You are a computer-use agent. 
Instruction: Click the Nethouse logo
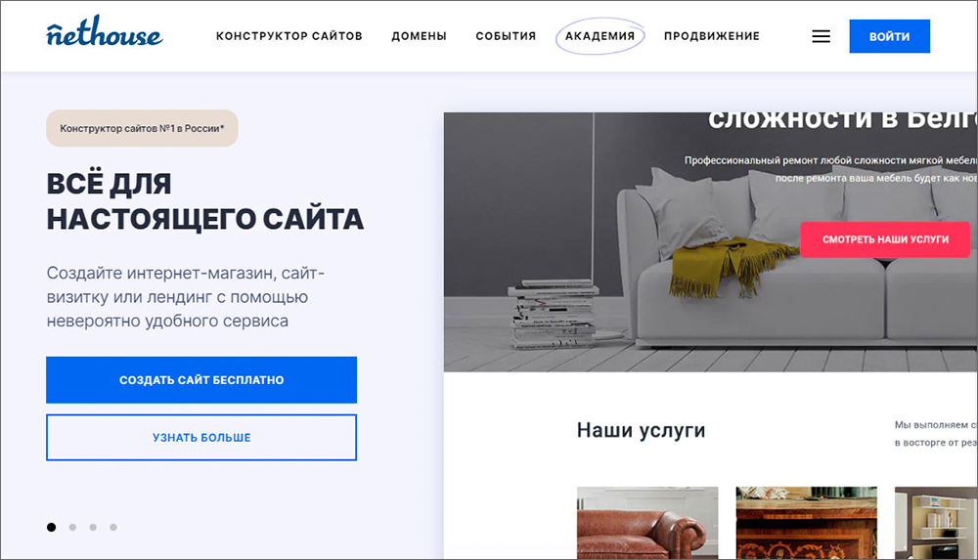[x=105, y=32]
